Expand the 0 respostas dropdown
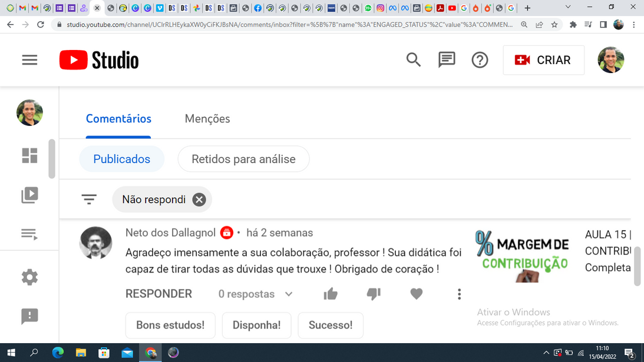644x362 pixels. (x=255, y=294)
